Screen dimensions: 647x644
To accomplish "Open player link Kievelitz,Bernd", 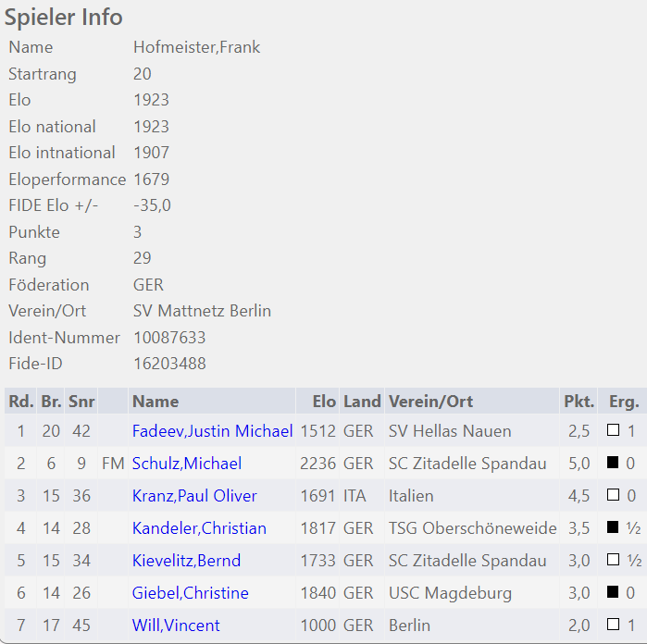I will tap(186, 560).
